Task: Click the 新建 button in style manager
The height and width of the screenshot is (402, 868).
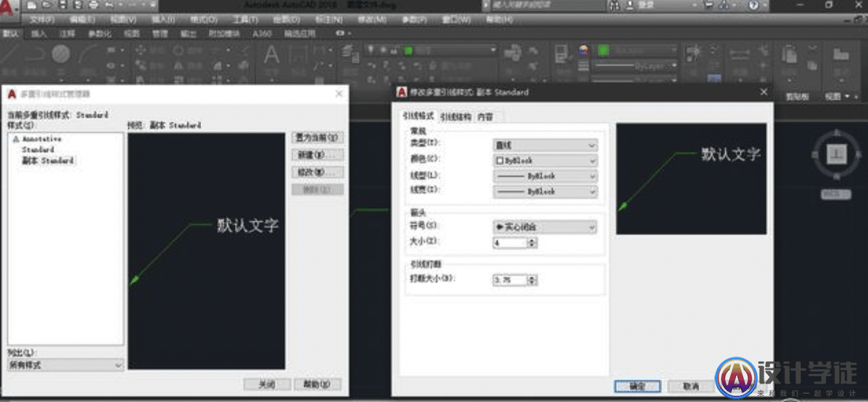Action: coord(318,154)
